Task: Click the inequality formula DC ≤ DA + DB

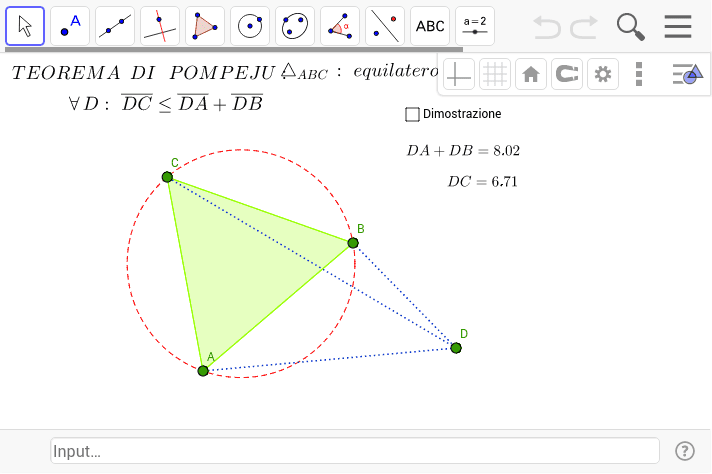Action: click(192, 104)
